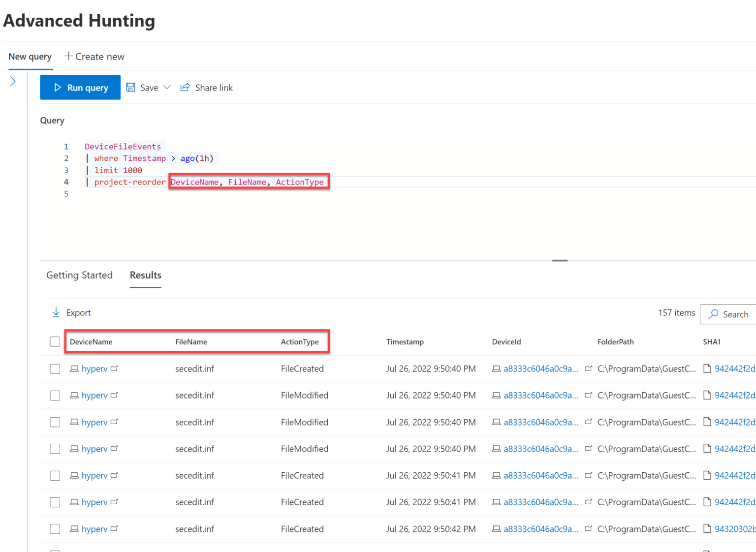Open the first a8333c6046a0c9a DeviceId link

[x=540, y=369]
